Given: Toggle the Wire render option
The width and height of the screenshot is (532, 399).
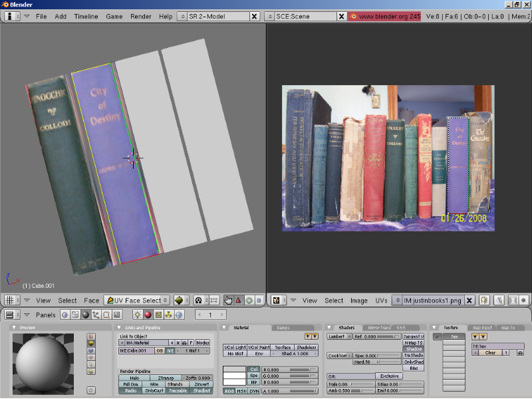Looking at the screenshot, I should coord(154,384).
